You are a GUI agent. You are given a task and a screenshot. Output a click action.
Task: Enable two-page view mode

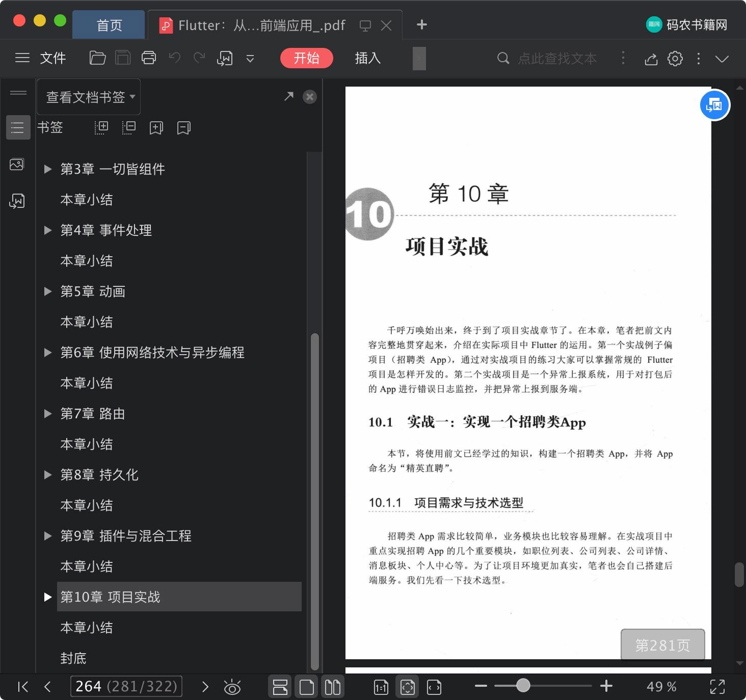point(333,687)
